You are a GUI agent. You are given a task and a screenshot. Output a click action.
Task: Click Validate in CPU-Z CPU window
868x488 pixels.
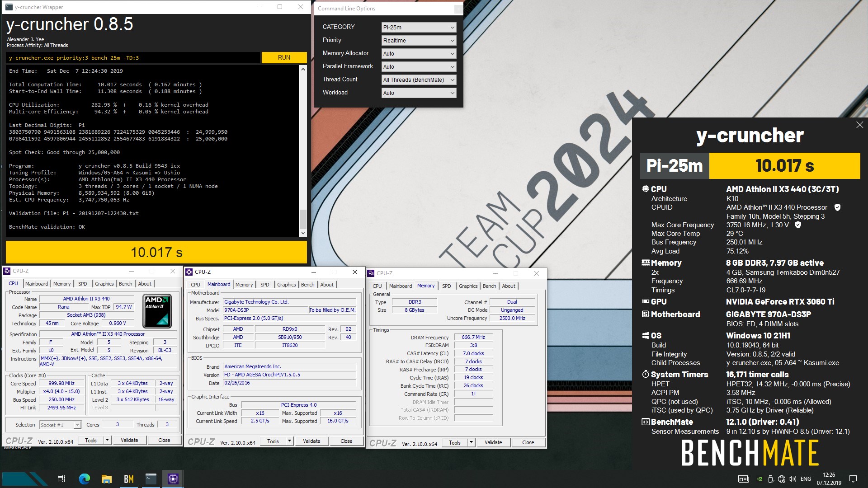[x=129, y=440]
